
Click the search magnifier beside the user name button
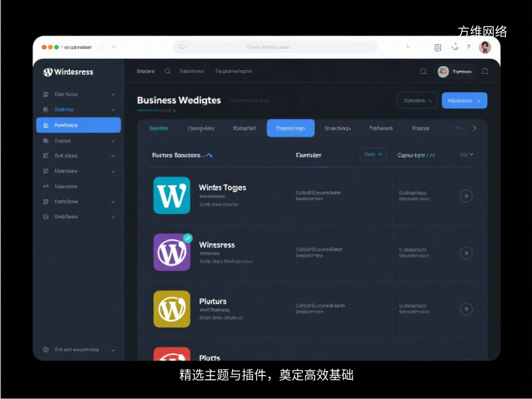(424, 72)
